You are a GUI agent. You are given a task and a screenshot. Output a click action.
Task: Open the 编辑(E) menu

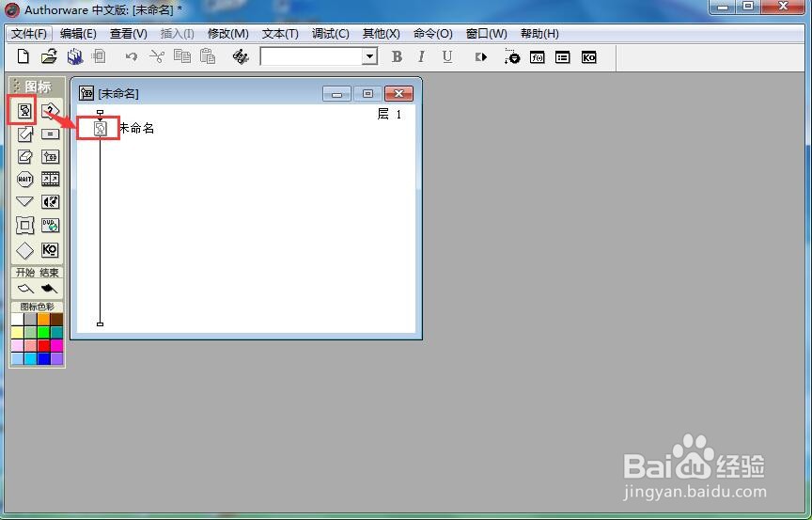pyautogui.click(x=78, y=34)
